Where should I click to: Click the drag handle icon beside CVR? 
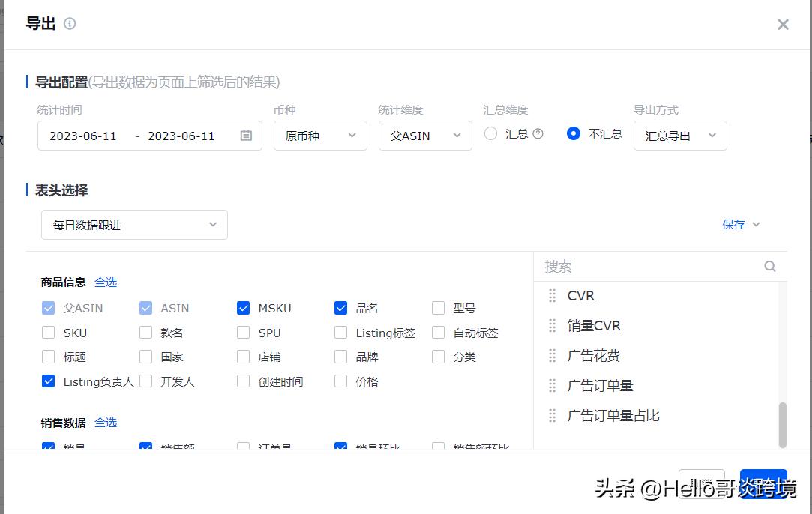(552, 295)
